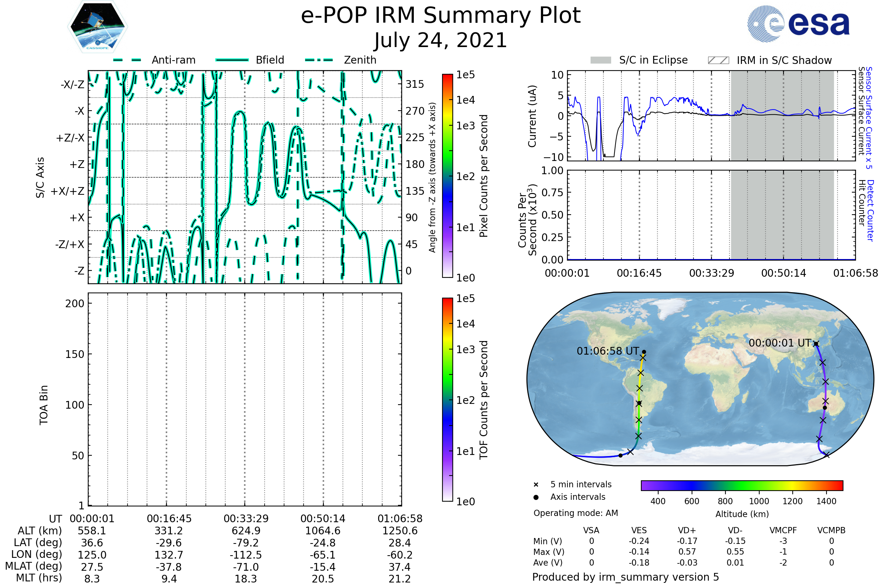Click the Axis intervals dot marker

536,497
